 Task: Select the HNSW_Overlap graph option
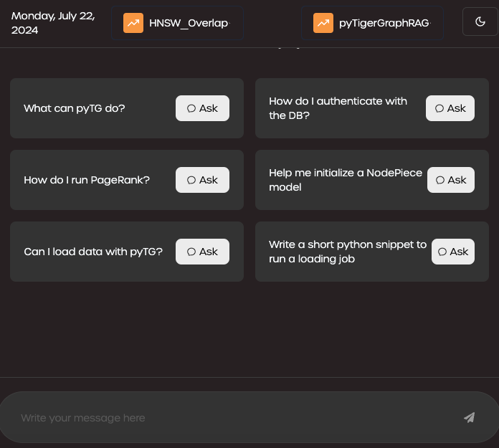point(177,23)
